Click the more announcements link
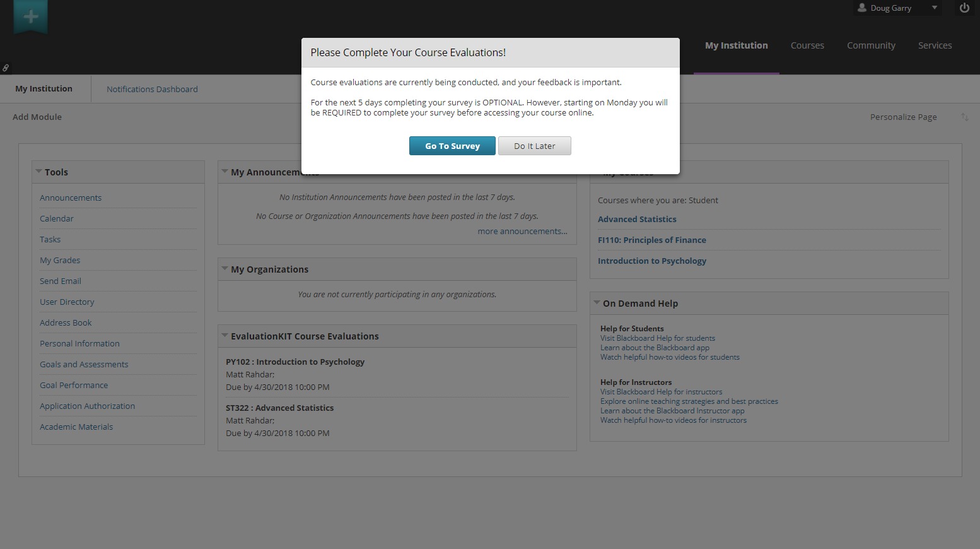Screen dimensions: 980x549 522,232
